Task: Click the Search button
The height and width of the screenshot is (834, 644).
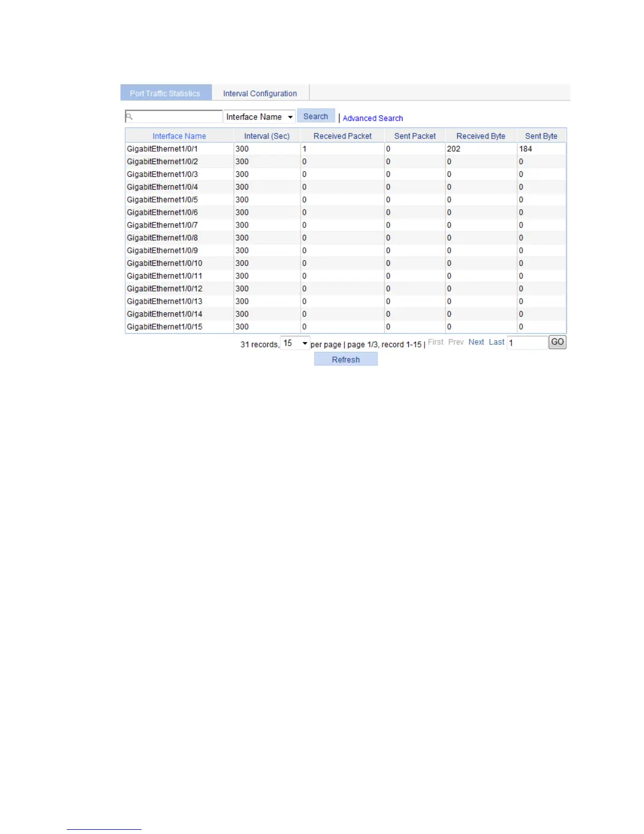Action: [316, 116]
